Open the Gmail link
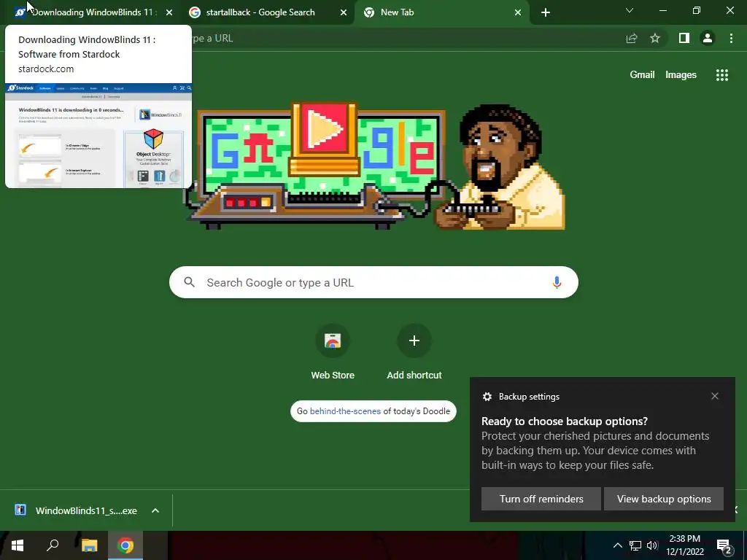Screen dimensions: 747x560 pos(642,75)
